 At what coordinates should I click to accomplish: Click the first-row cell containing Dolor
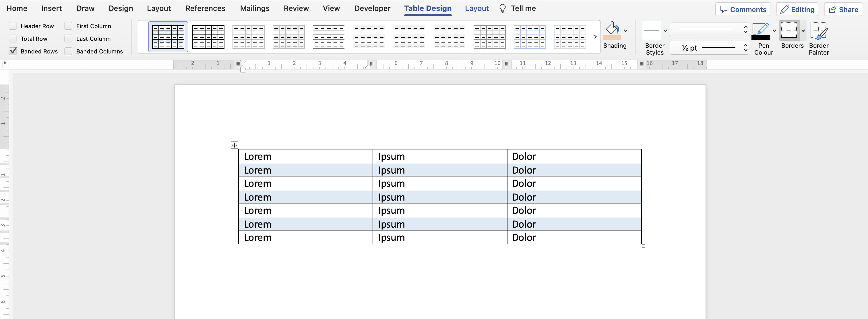(x=574, y=156)
